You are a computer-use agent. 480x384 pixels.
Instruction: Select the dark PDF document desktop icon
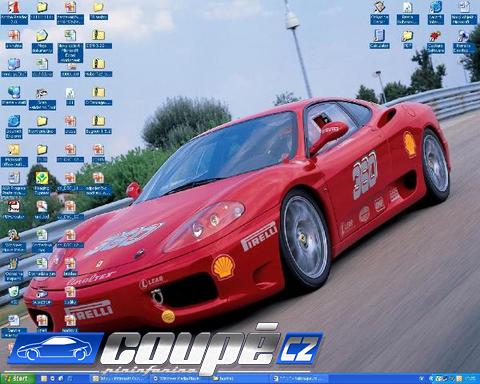point(14,210)
